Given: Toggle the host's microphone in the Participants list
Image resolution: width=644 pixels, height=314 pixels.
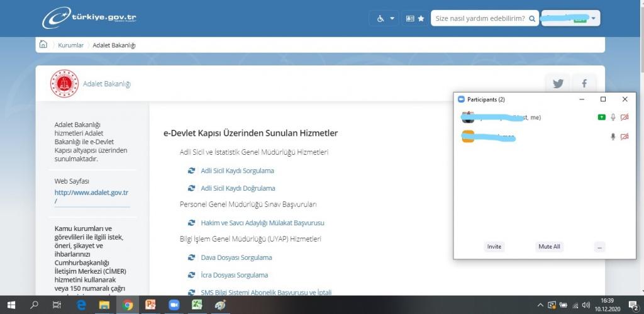Looking at the screenshot, I should tap(613, 118).
